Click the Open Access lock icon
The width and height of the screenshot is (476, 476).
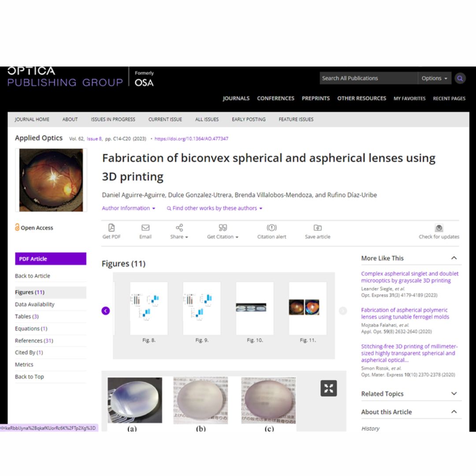(17, 227)
